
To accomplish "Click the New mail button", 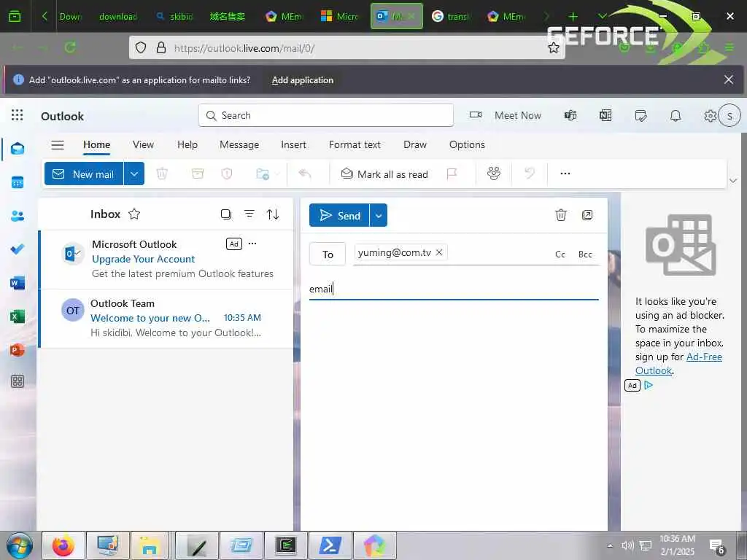I will coord(84,174).
